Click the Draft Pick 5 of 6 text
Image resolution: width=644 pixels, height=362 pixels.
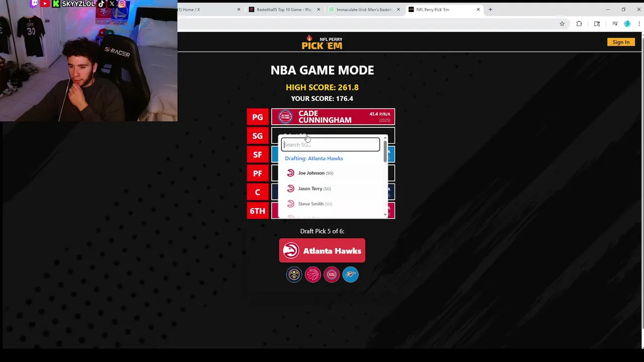[x=322, y=231]
